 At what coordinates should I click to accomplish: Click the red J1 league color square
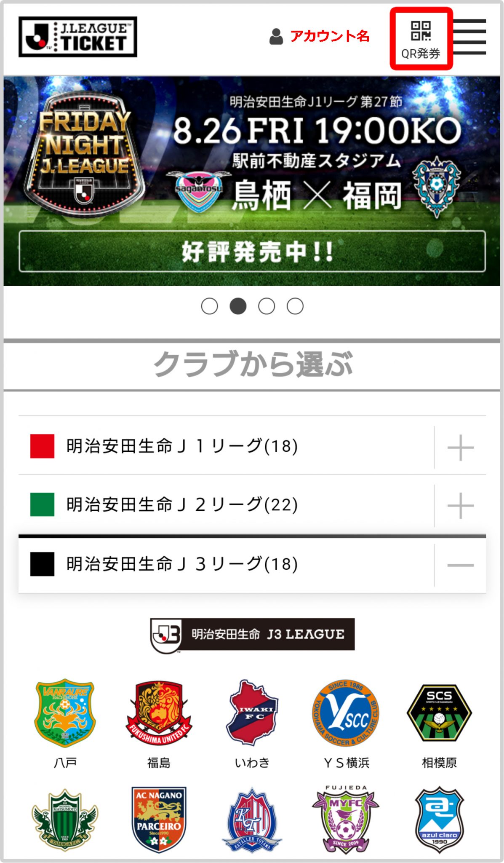tap(42, 446)
